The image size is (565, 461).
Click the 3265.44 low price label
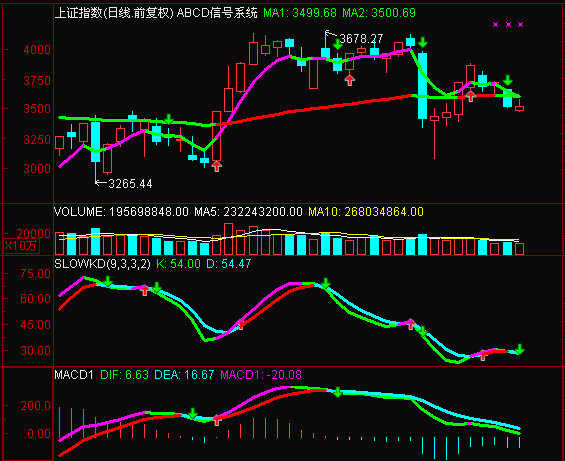tap(130, 184)
